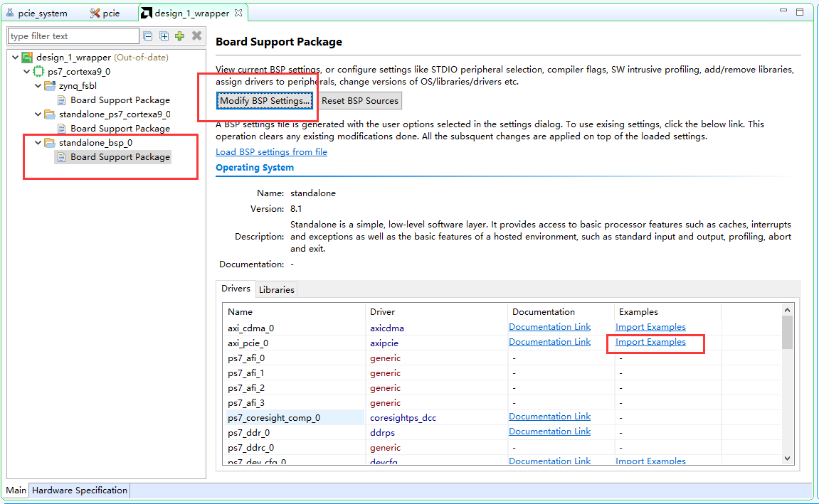Switch to the pcie_system editor tab
The height and width of the screenshot is (504, 819).
pyautogui.click(x=36, y=13)
